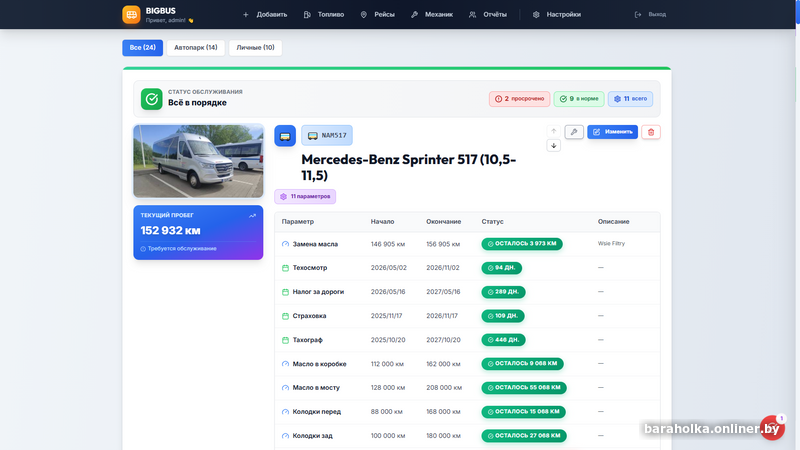Viewport: 800px width, 450px height.
Task: Click the 446 ДН. status badge
Action: 504,340
